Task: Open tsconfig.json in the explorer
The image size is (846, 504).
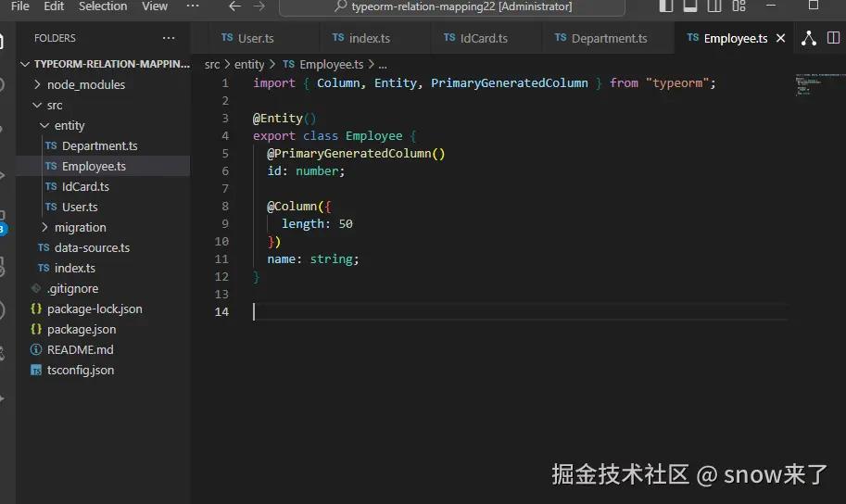Action: pos(103,371)
